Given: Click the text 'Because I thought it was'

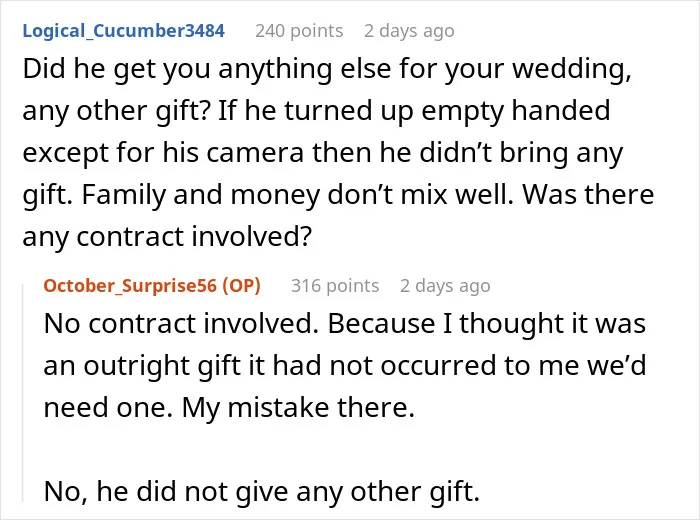Looking at the screenshot, I should coord(487,324).
